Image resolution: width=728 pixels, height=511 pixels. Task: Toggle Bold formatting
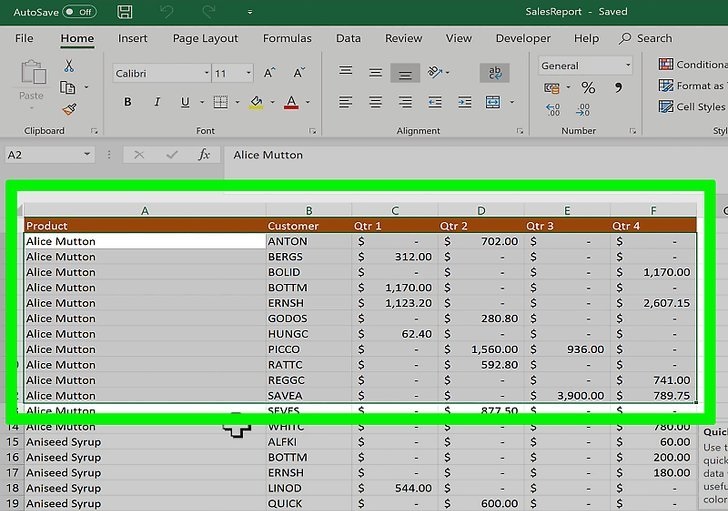tap(128, 102)
